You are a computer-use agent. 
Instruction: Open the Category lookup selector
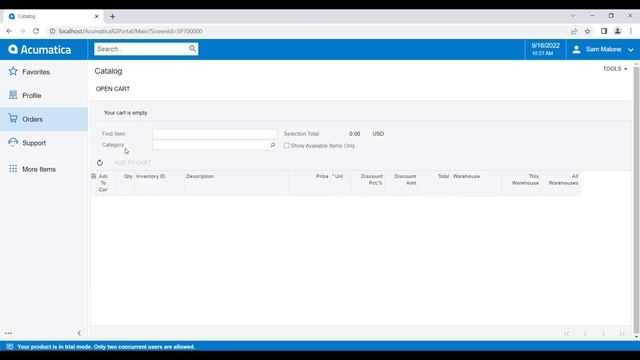click(273, 145)
